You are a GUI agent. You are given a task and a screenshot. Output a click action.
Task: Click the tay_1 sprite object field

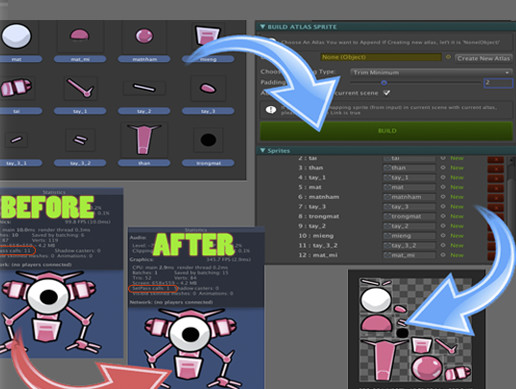[x=409, y=177]
